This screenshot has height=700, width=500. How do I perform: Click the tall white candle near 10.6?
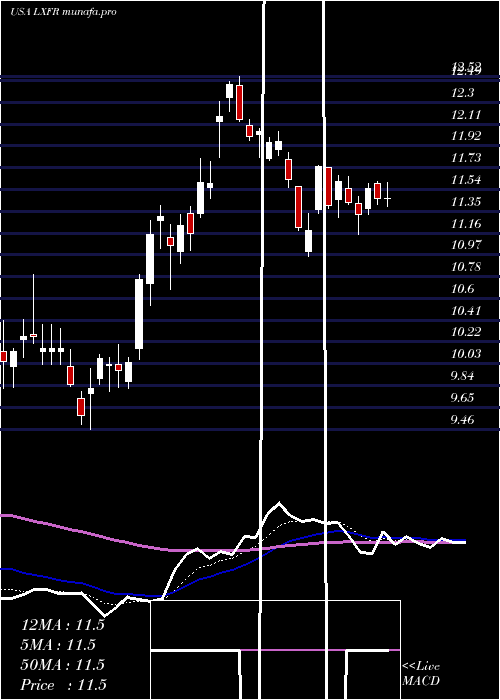coord(139,313)
